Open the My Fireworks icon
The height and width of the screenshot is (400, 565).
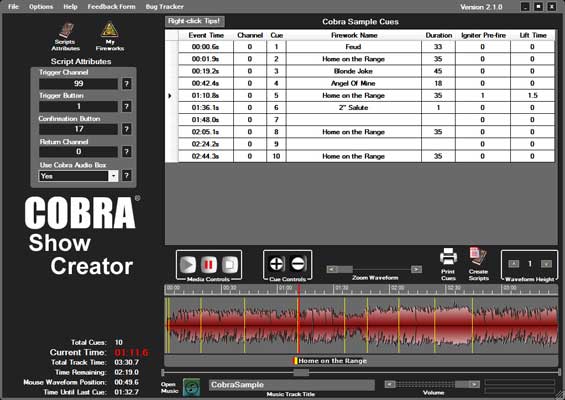click(110, 30)
